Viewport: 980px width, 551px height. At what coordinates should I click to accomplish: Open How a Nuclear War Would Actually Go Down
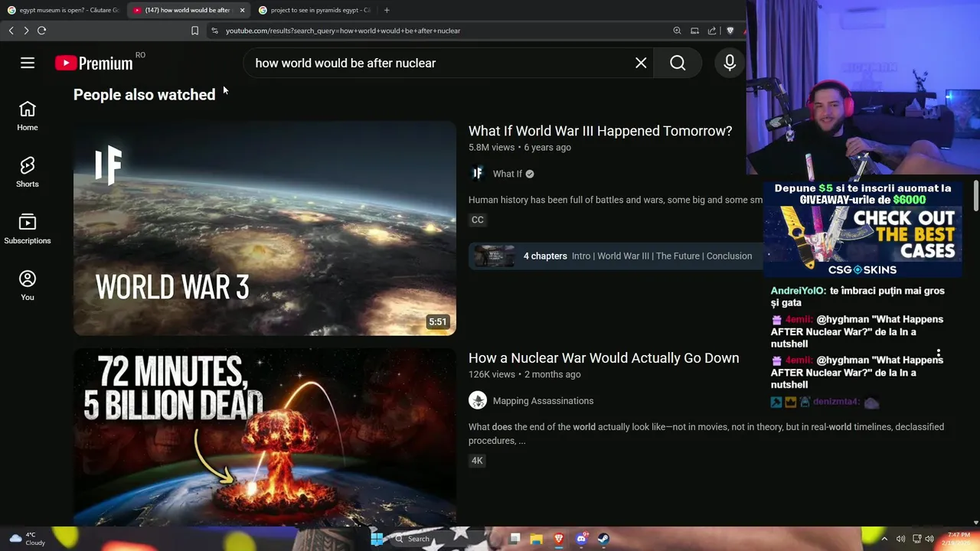603,357
